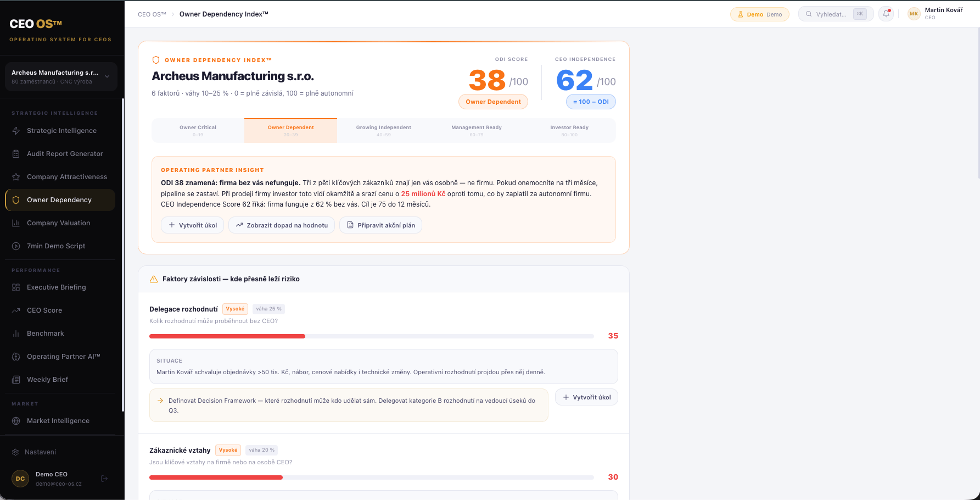
Task: Click Připravit akční plán
Action: (x=380, y=225)
